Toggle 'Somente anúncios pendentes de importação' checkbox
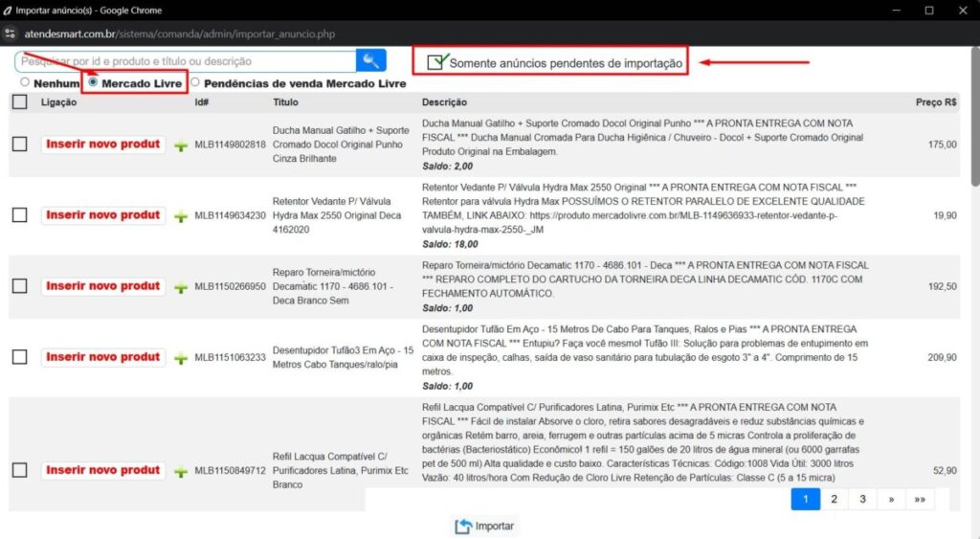This screenshot has width=980, height=539. (436, 62)
